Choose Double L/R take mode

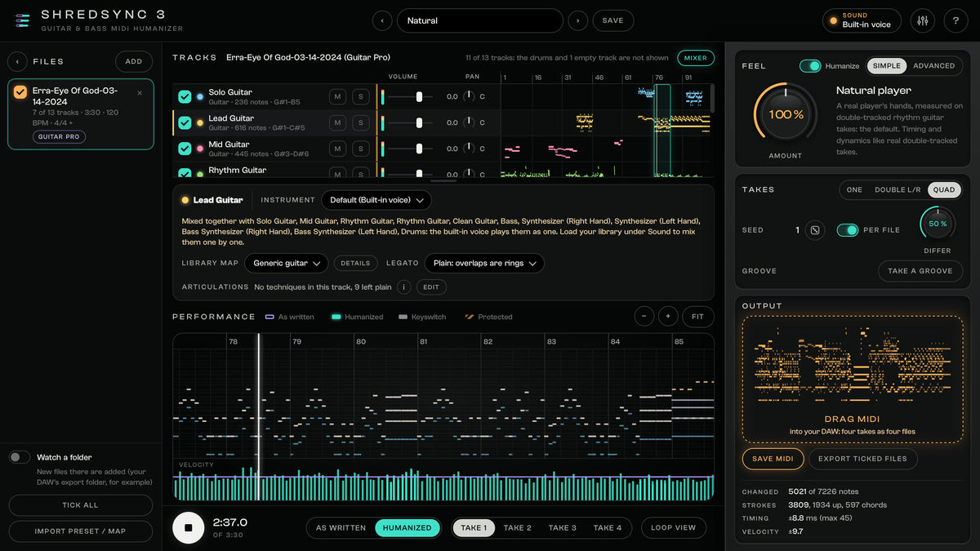point(898,189)
